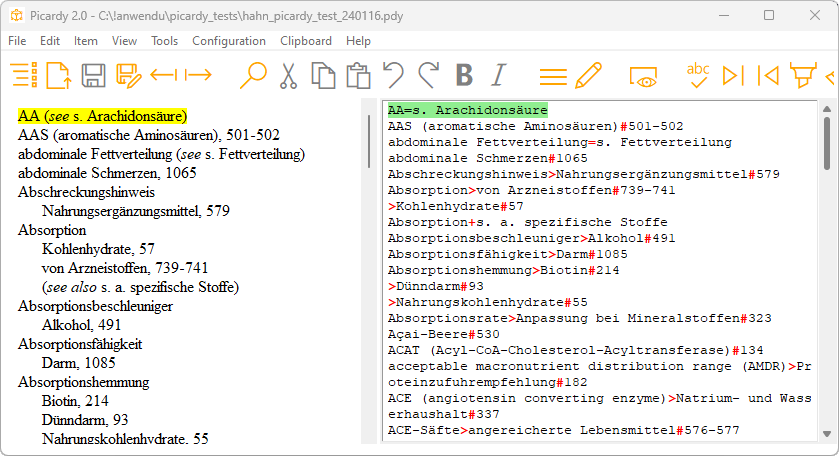
Task: Click the Paste clipboard icon
Action: coord(357,75)
